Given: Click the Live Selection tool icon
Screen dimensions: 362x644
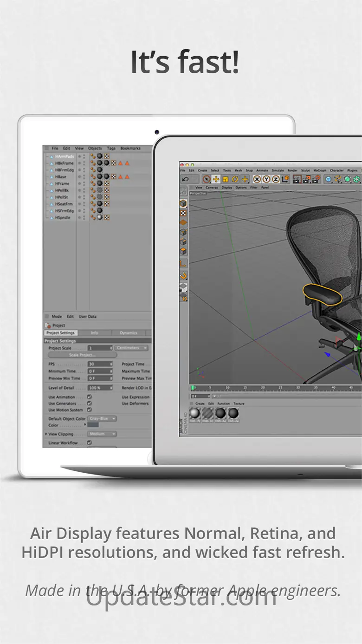Looking at the screenshot, I should click(x=207, y=179).
